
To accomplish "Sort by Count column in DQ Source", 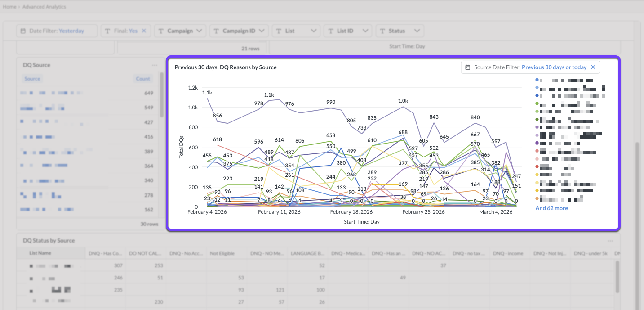I will click(143, 79).
